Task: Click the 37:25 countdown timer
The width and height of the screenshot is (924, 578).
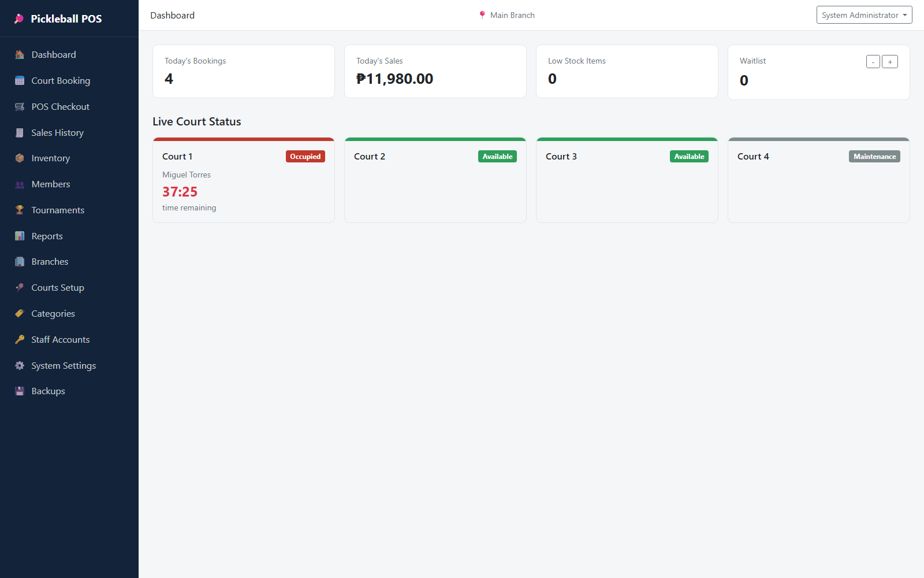Action: point(180,192)
